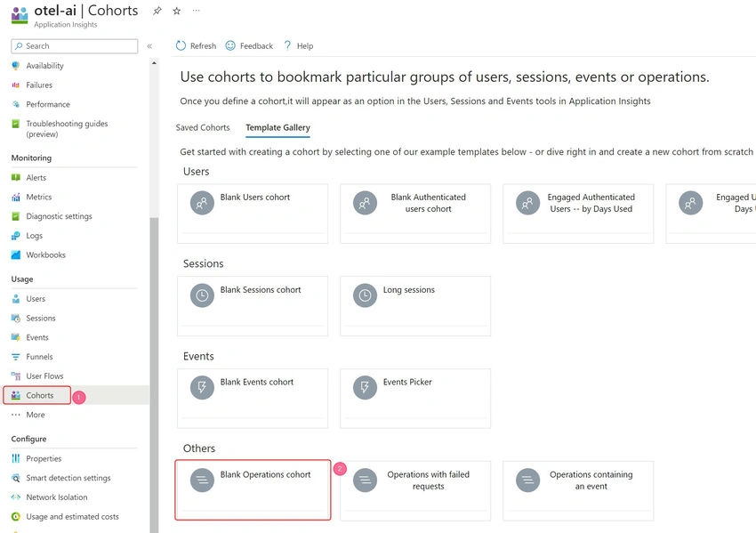This screenshot has height=533, width=756.
Task: Choose Blank Operations cohort template
Action: (253, 490)
